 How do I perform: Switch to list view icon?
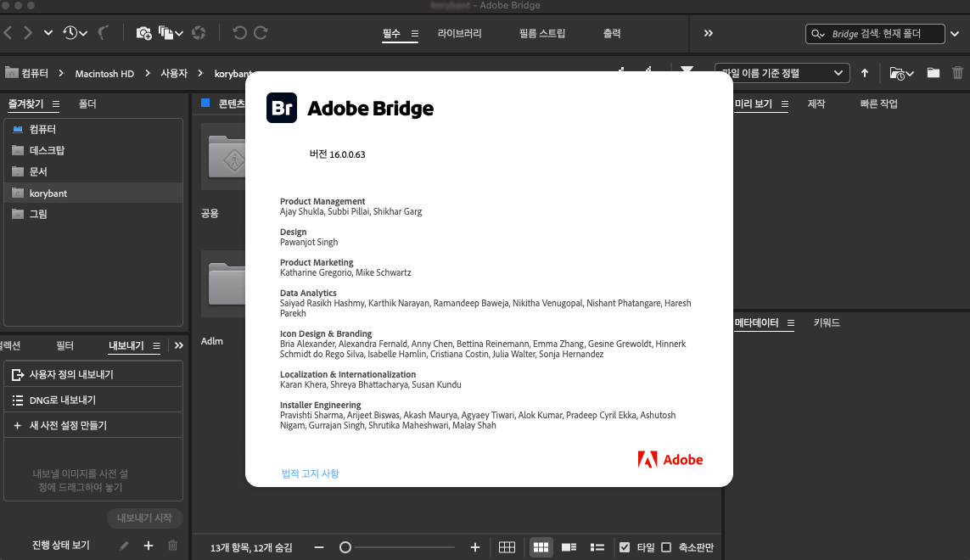click(597, 547)
